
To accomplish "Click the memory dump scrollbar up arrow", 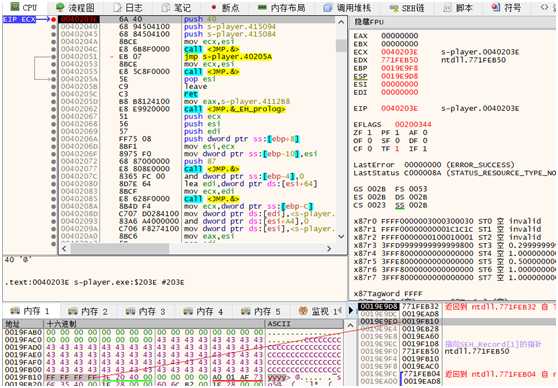I will coord(350,325).
